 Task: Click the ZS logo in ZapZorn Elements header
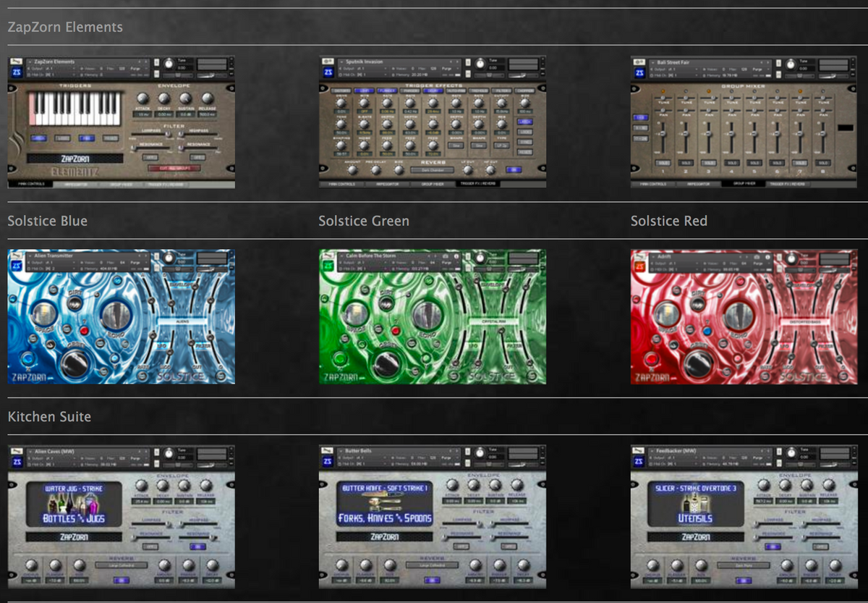click(x=17, y=72)
